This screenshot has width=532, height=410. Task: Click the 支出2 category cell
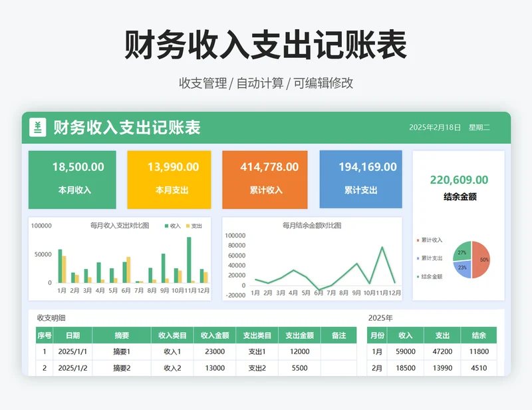click(x=257, y=368)
